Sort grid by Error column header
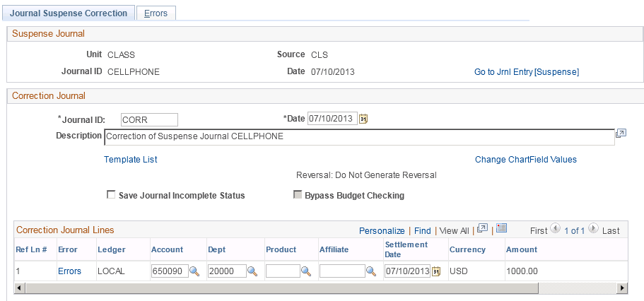The width and height of the screenshot is (644, 301). [68, 249]
